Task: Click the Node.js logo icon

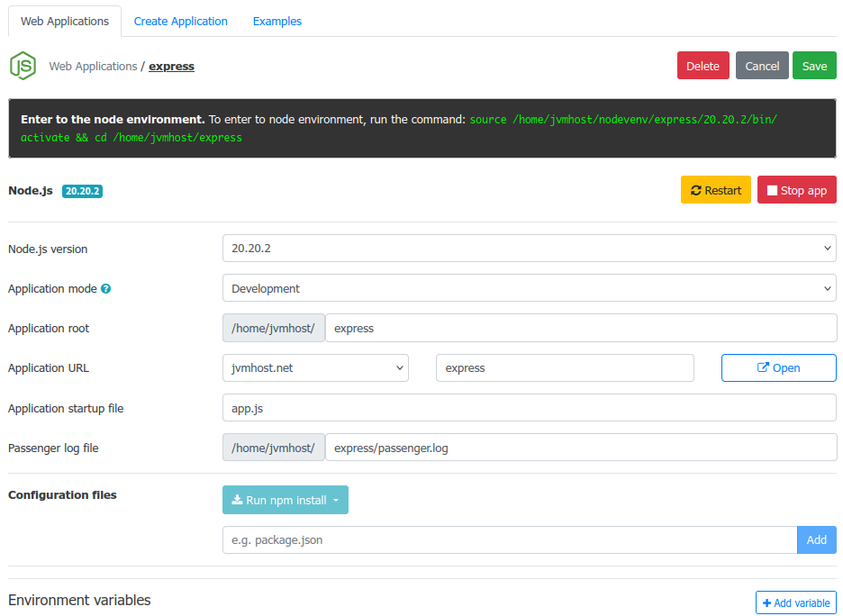Action: point(23,66)
